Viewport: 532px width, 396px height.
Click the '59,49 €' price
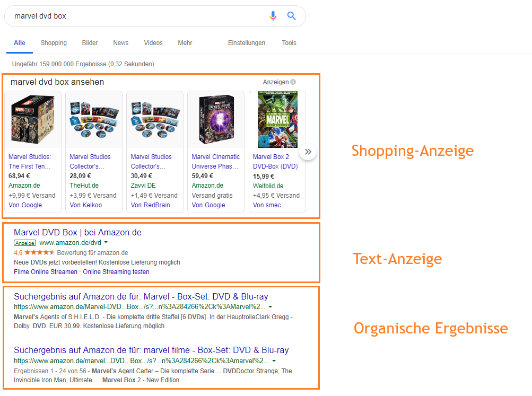202,176
